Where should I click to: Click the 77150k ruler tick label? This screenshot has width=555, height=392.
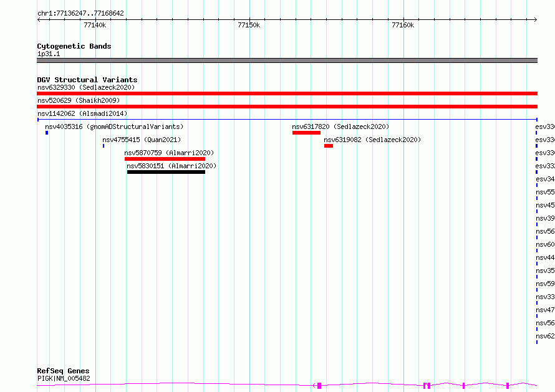tap(249, 25)
